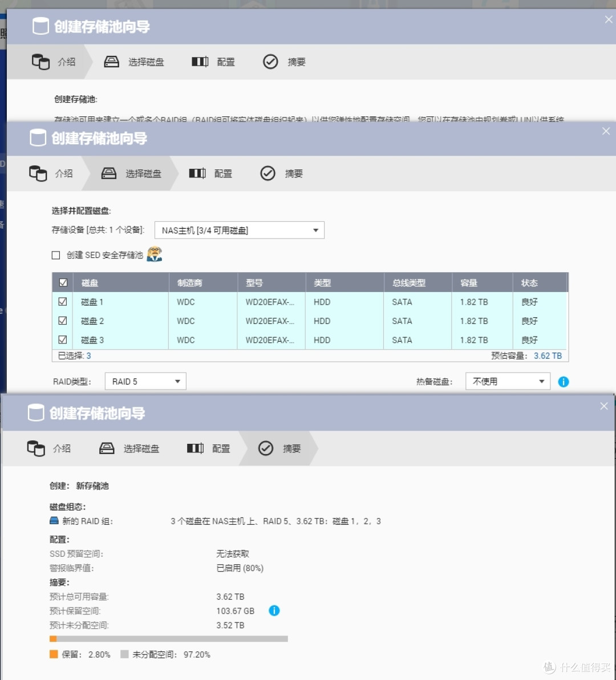616x680 pixels.
Task: Close the middle storage pool wizard window
Action: (606, 131)
